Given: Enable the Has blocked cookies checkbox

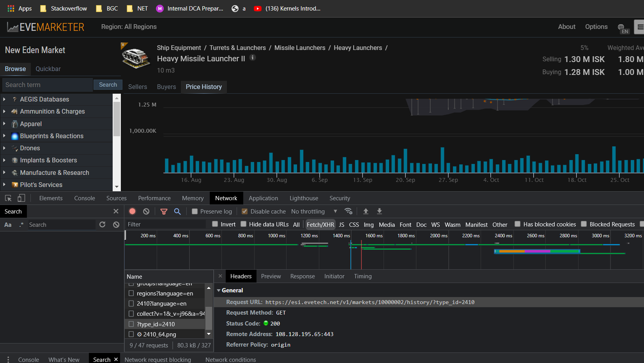Looking at the screenshot, I should point(517,224).
